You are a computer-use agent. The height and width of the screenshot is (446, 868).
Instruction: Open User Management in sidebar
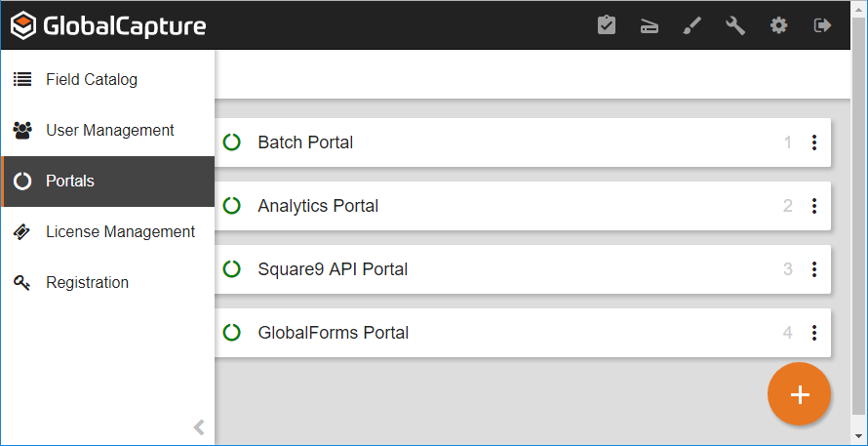tap(109, 131)
